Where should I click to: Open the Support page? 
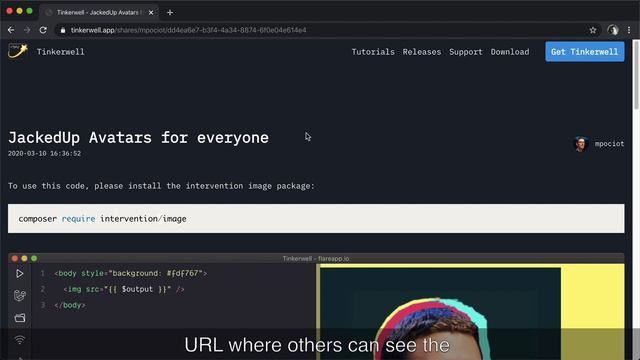point(466,52)
